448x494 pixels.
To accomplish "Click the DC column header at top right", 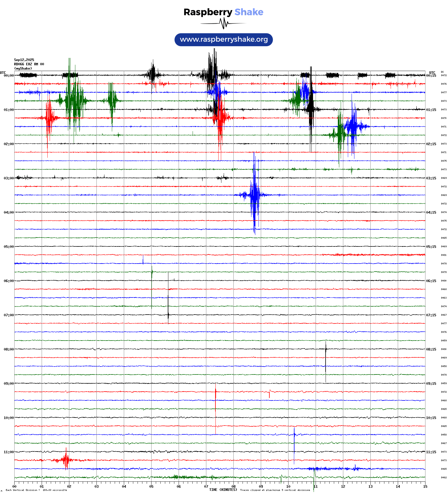I will [x=442, y=72].
